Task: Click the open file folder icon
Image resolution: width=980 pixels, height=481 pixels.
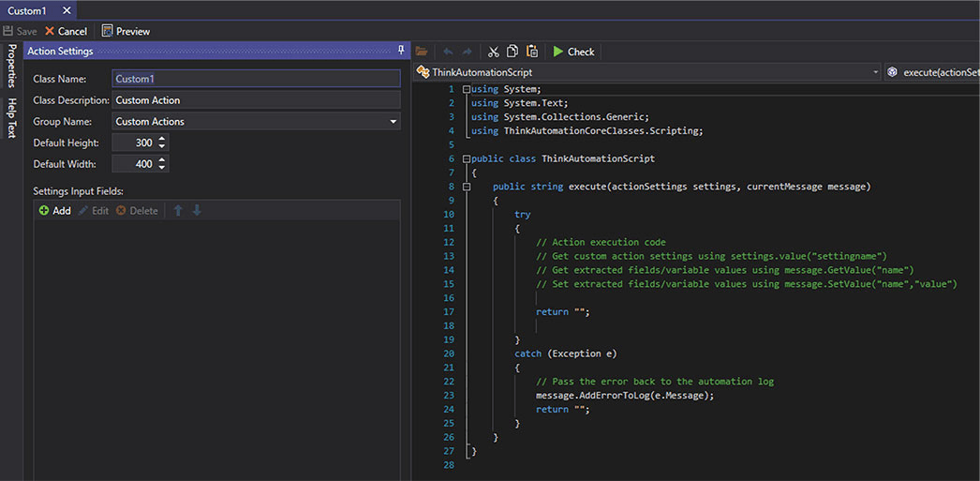Action: point(422,52)
